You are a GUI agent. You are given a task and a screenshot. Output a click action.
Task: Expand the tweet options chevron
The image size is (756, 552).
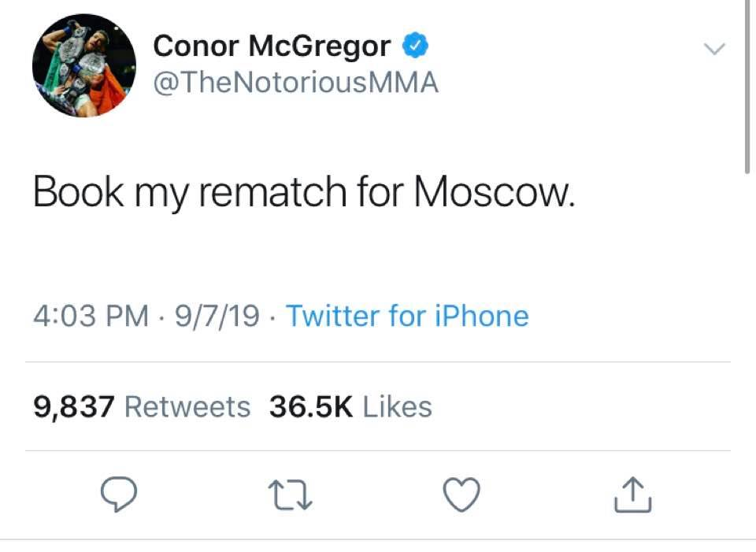[x=713, y=49]
